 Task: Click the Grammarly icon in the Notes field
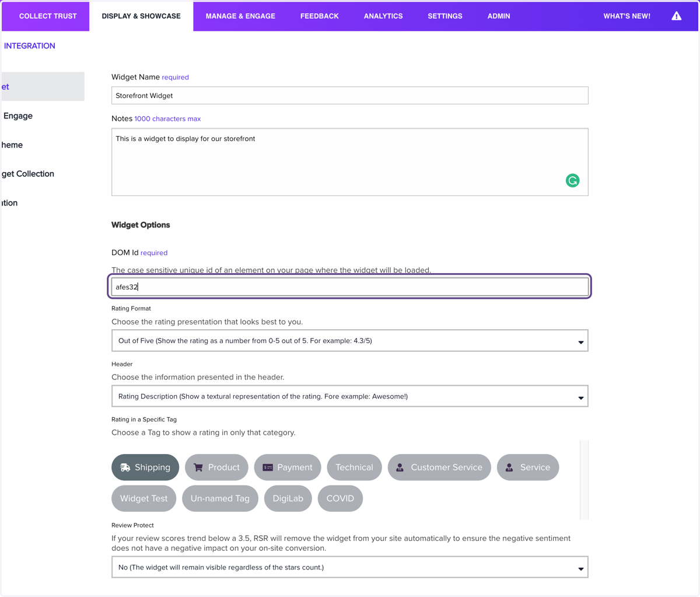pos(572,180)
